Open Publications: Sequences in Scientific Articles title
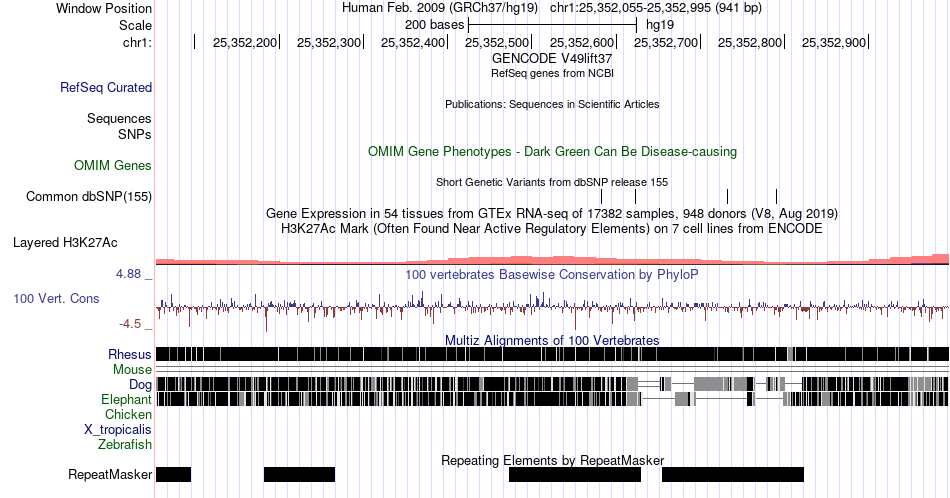Screen dimensions: 950x498 click(x=552, y=104)
